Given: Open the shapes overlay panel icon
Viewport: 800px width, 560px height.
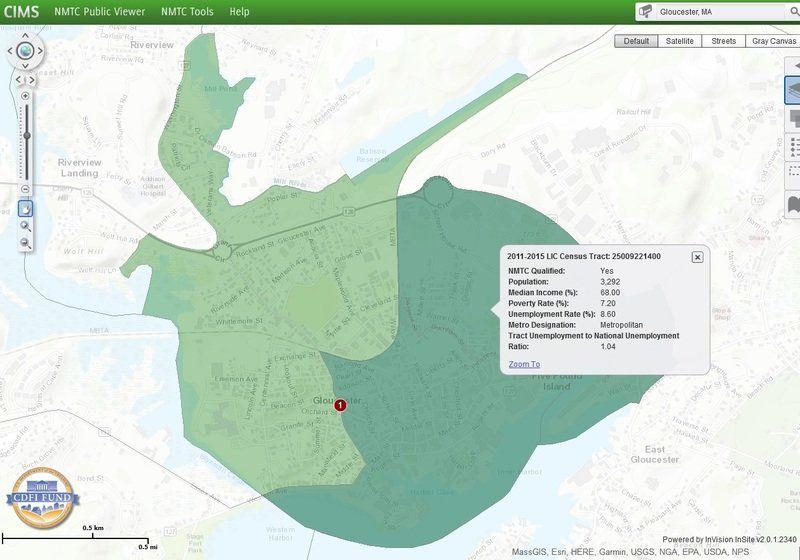Looking at the screenshot, I should click(793, 119).
